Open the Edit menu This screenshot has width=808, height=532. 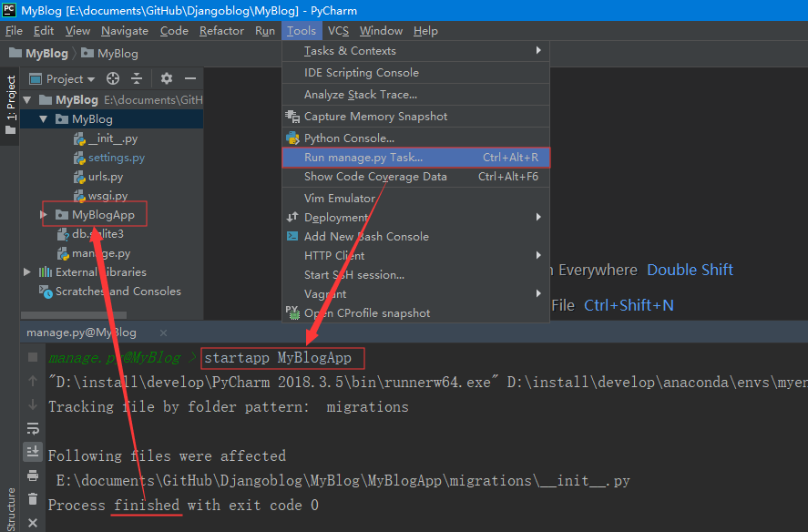click(44, 31)
